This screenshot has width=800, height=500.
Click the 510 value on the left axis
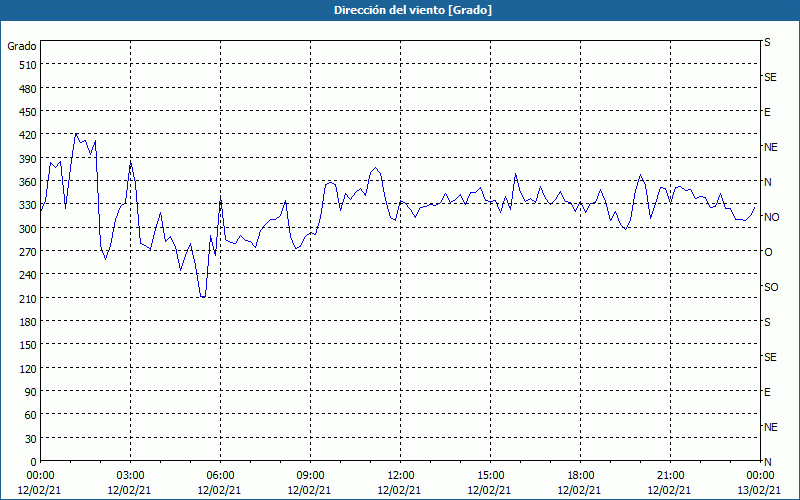28,65
